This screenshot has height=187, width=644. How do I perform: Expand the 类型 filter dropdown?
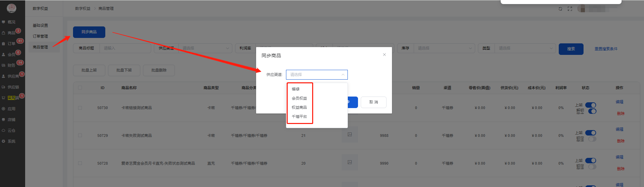525,48
